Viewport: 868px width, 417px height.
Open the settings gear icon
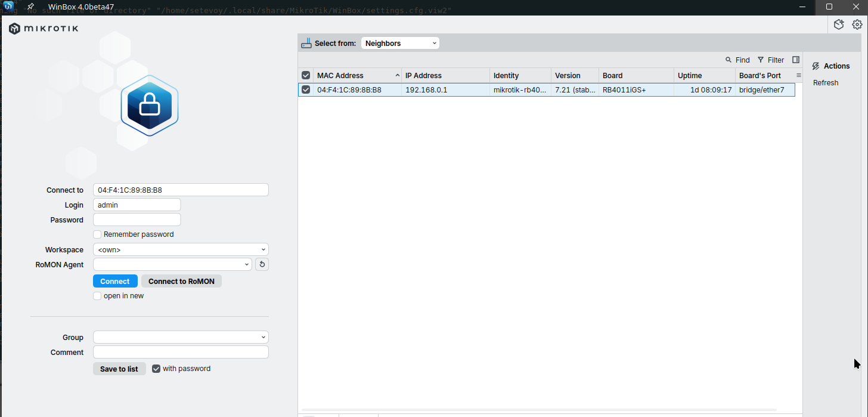click(857, 24)
